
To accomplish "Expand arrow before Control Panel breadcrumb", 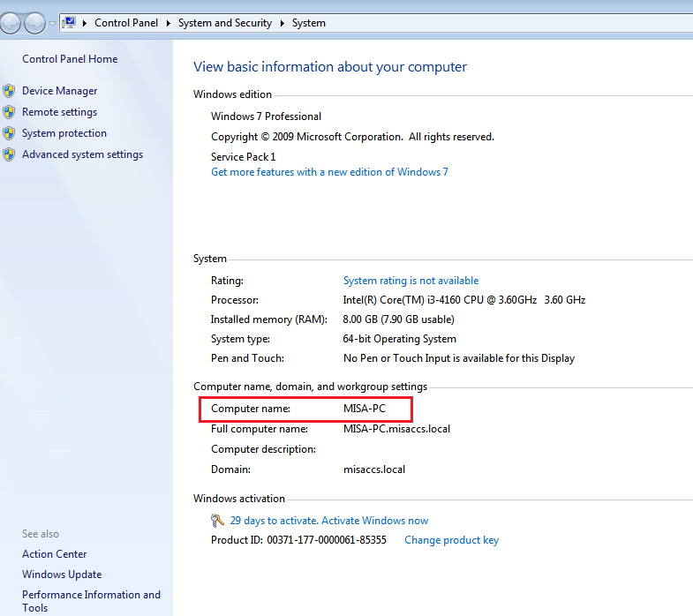I will (85, 23).
